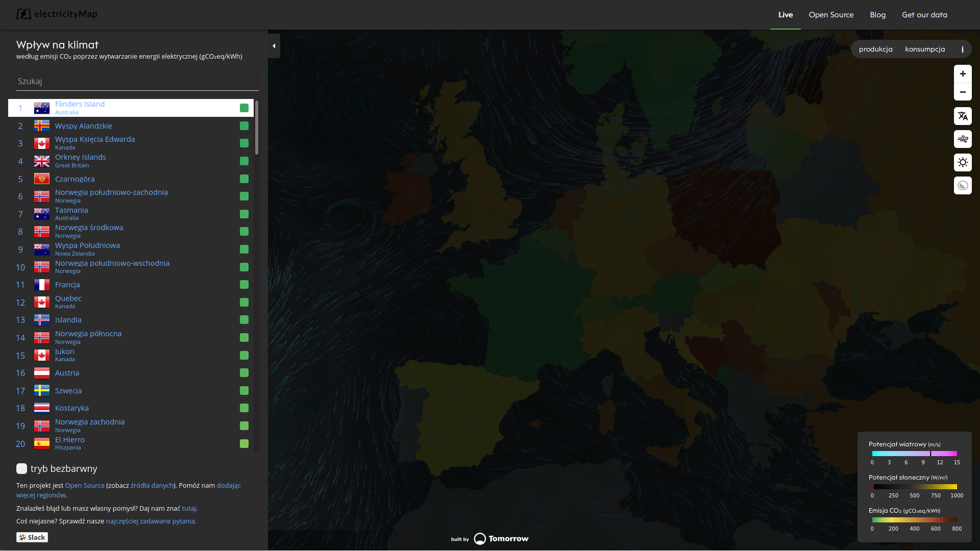
Task: Click the Wyspy Alandzkie flag
Action: point(42,126)
